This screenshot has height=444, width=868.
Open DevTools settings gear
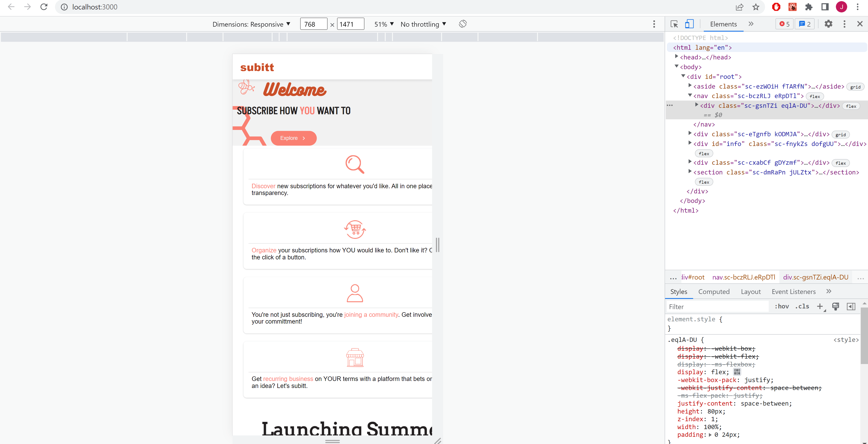[829, 24]
